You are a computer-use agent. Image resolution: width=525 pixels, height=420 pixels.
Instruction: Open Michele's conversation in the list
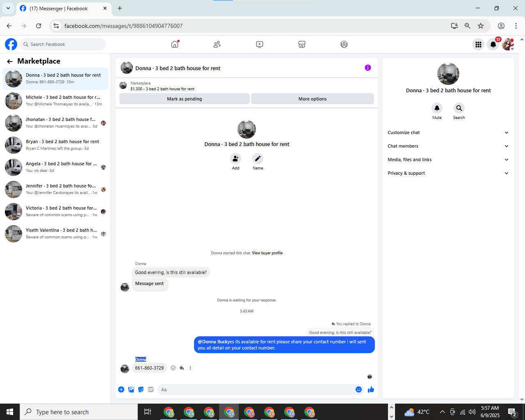click(x=56, y=101)
